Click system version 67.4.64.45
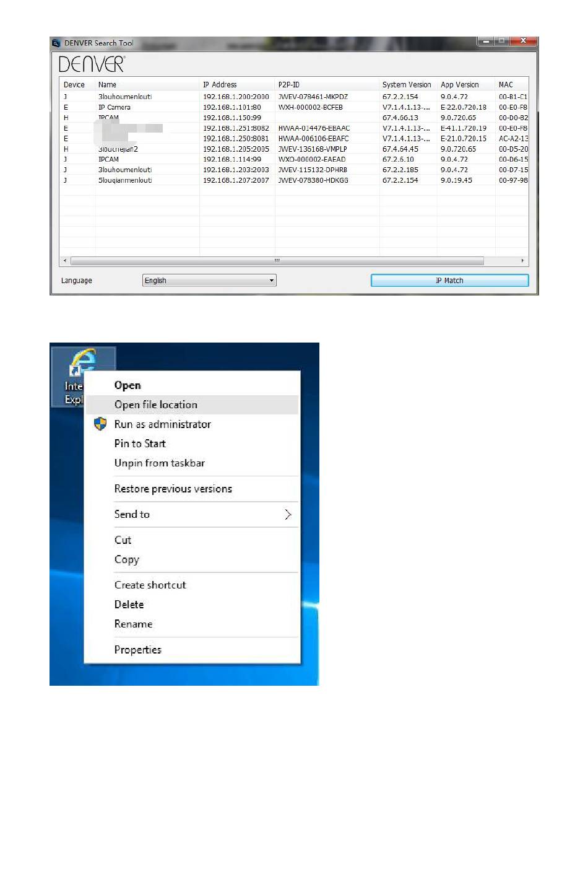Screen dimensions: 588x879 (x=400, y=149)
